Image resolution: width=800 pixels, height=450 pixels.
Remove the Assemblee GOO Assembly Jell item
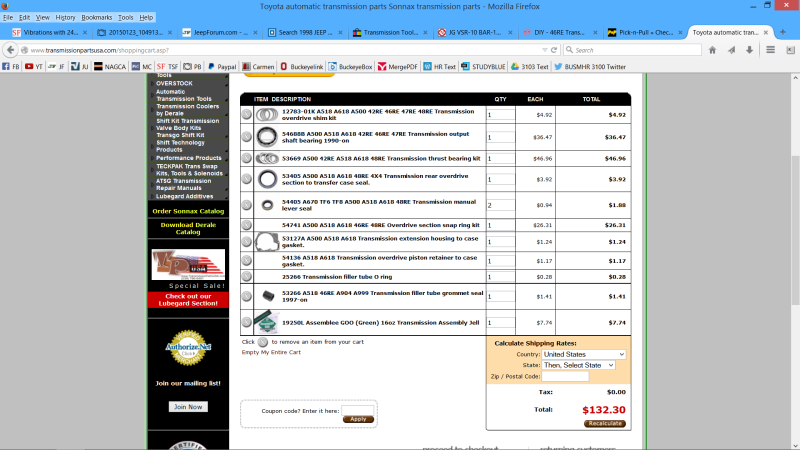click(x=246, y=322)
